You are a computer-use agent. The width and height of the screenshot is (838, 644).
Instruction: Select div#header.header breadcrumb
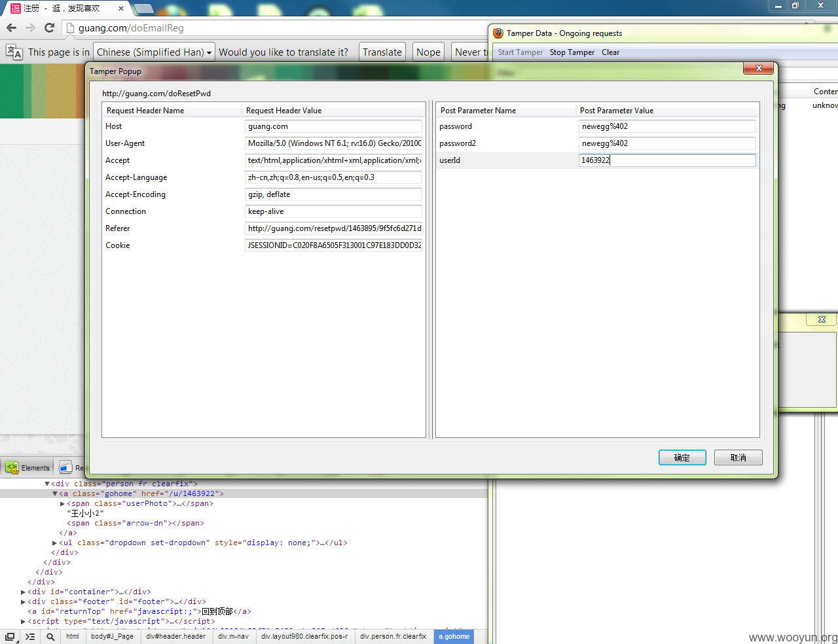tap(175, 636)
